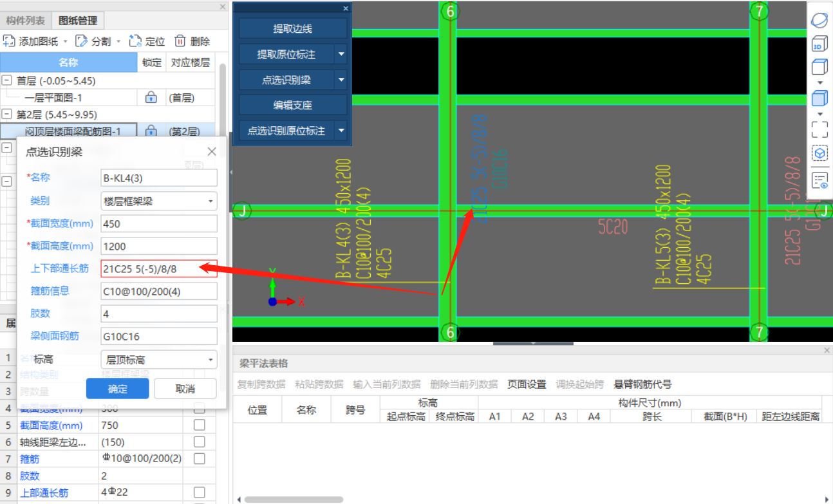Open dropdown arrow beside 点选识别原位标注
Screen dimensions: 833x504
click(x=341, y=131)
